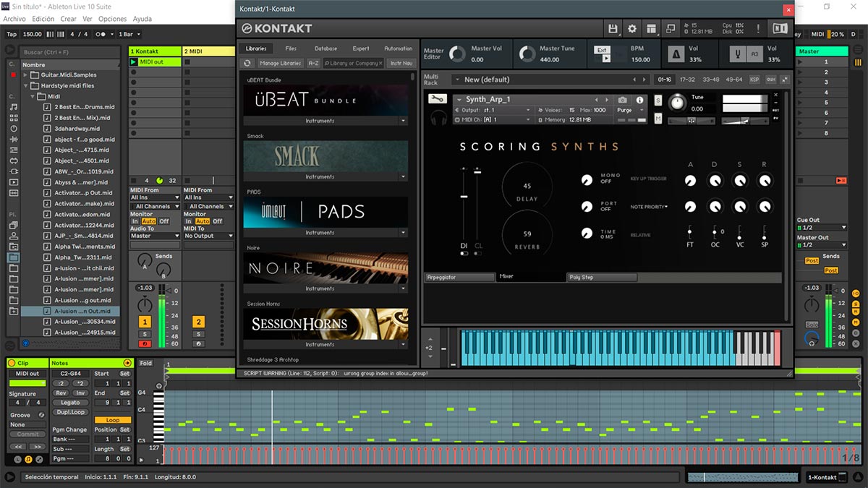Open track 1 MIDI From All Ins dropdown
Image resolution: width=868 pixels, height=488 pixels.
(155, 197)
